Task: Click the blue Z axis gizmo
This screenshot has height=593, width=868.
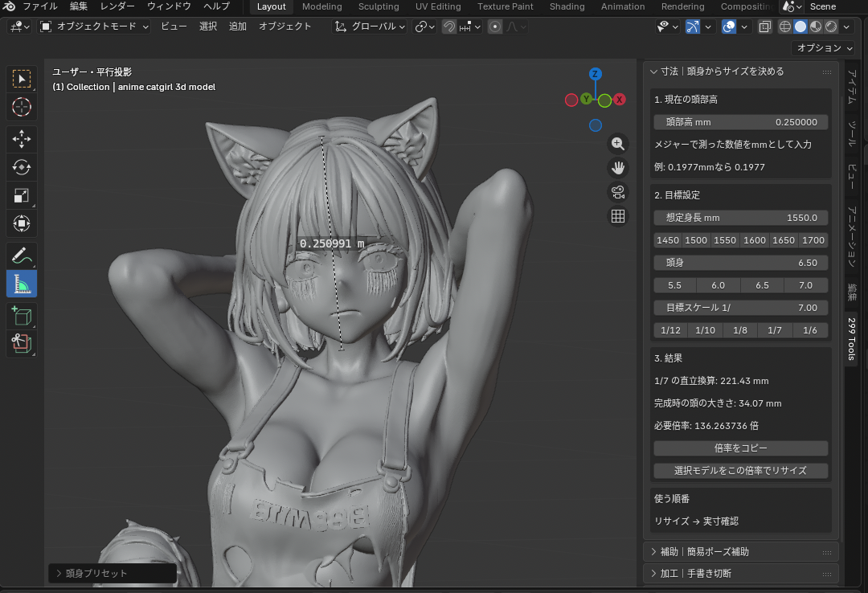Action: [595, 74]
